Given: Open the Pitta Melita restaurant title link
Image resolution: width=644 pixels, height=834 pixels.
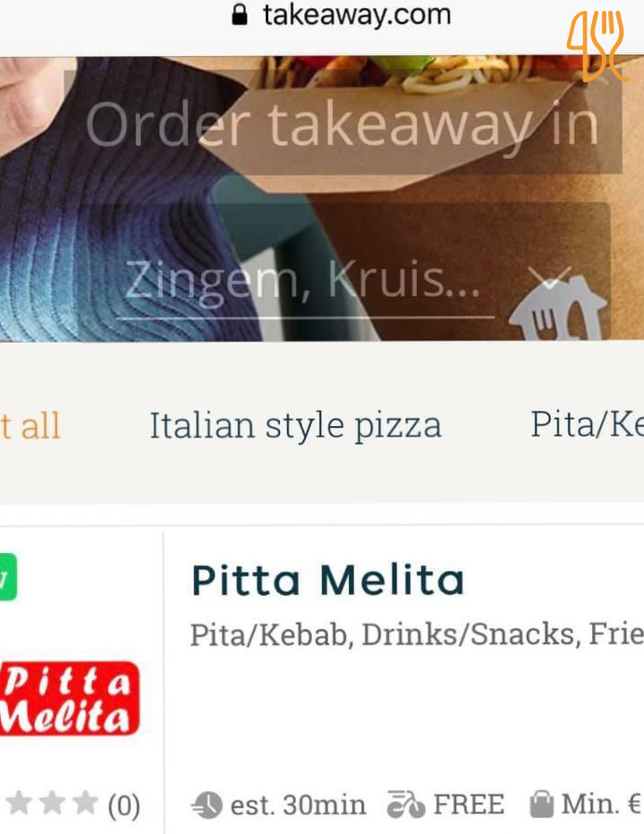Looking at the screenshot, I should (x=327, y=580).
